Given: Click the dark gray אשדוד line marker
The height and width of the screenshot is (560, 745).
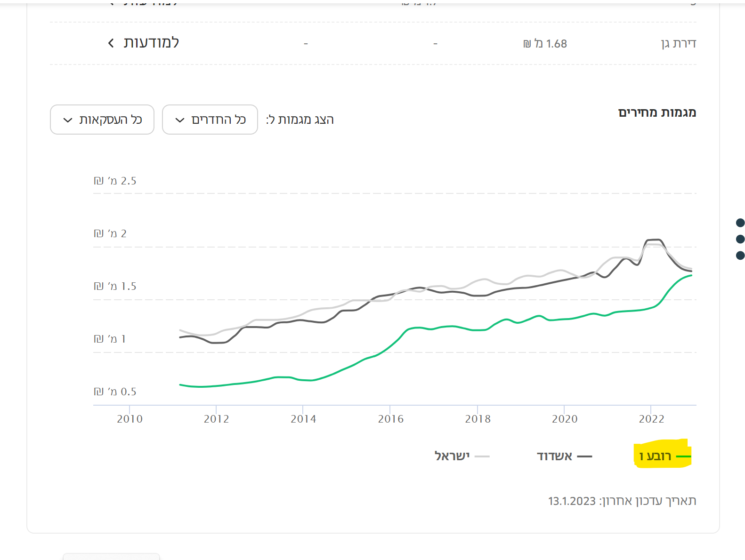Looking at the screenshot, I should coord(584,456).
